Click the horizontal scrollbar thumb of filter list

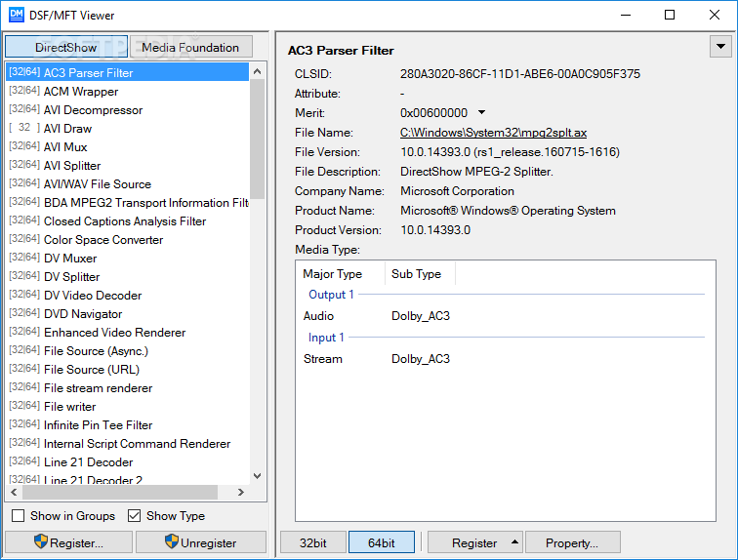tap(120, 493)
